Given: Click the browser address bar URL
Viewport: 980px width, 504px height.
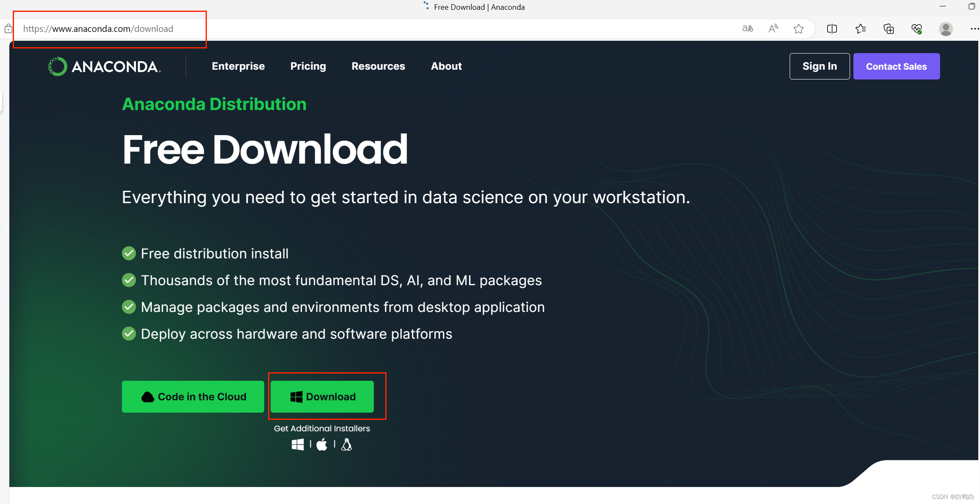Looking at the screenshot, I should (98, 29).
